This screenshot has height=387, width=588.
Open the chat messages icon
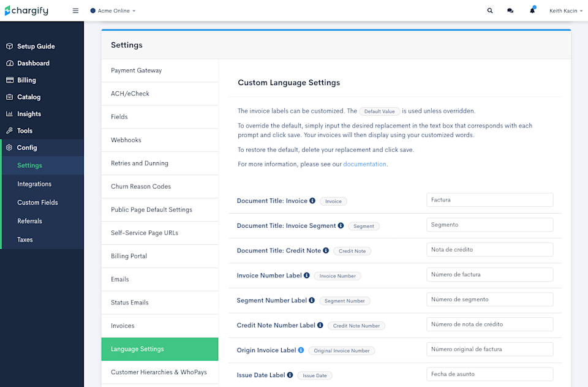(510, 11)
